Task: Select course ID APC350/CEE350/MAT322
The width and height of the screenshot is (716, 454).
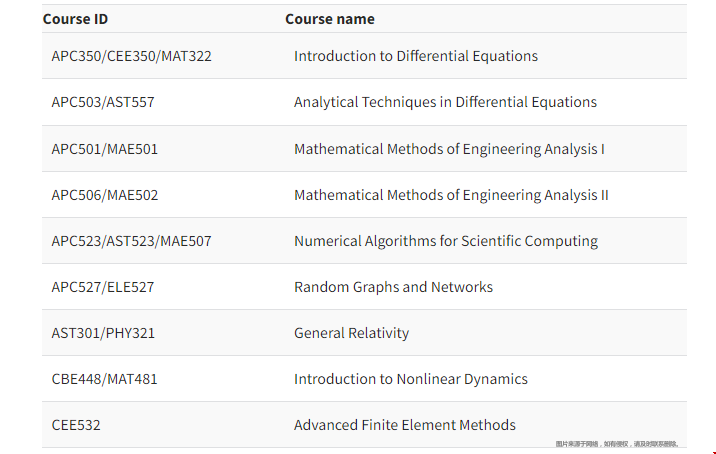Action: pos(132,56)
